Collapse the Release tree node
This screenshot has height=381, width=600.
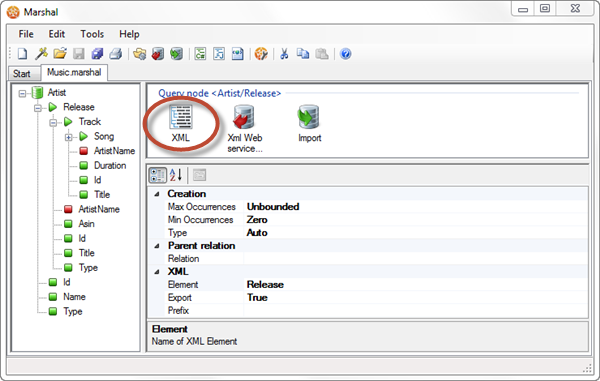[x=38, y=108]
